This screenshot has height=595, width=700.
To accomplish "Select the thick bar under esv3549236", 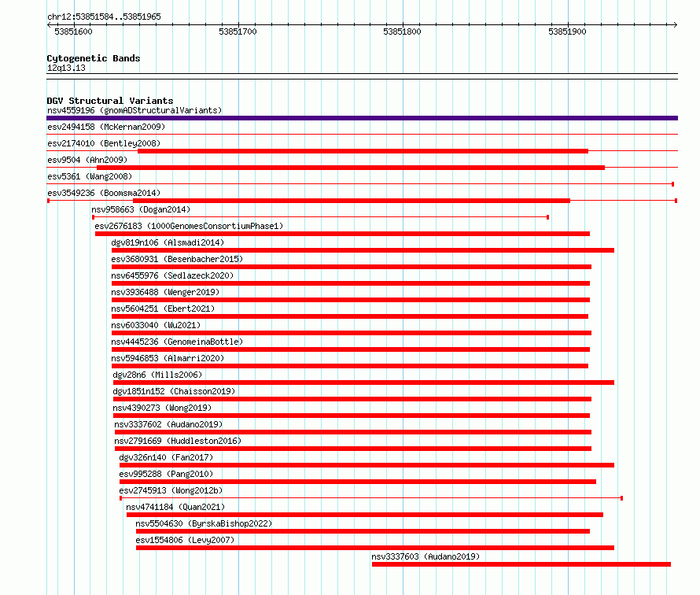I will pos(352,201).
